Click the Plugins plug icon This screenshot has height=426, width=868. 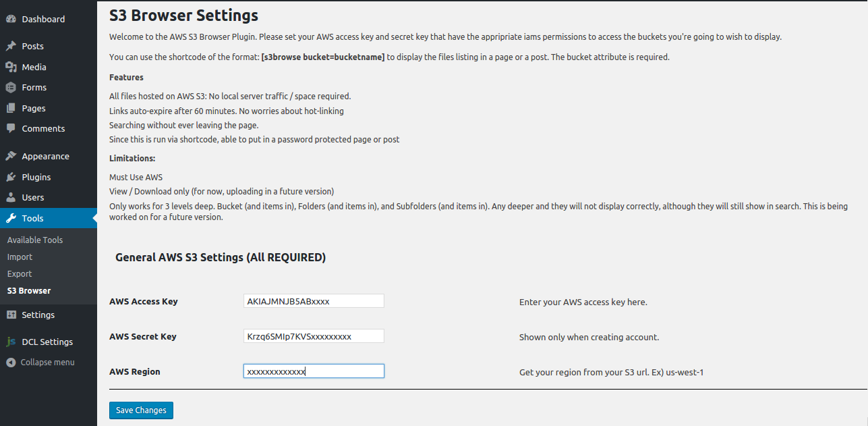11,177
